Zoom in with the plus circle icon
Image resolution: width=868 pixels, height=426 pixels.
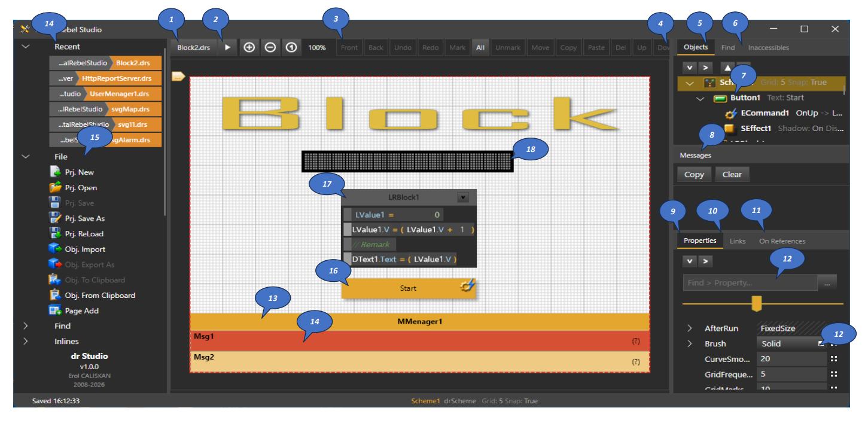click(249, 47)
